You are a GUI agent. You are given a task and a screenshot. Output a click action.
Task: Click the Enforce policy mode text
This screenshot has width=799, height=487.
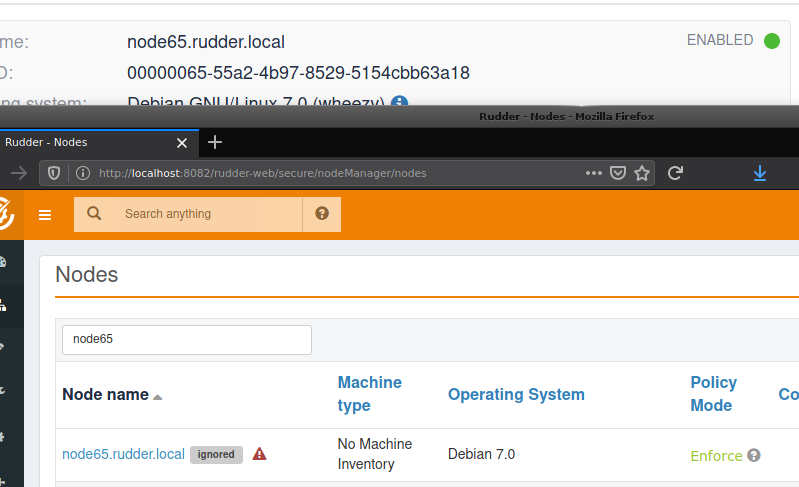tap(716, 455)
